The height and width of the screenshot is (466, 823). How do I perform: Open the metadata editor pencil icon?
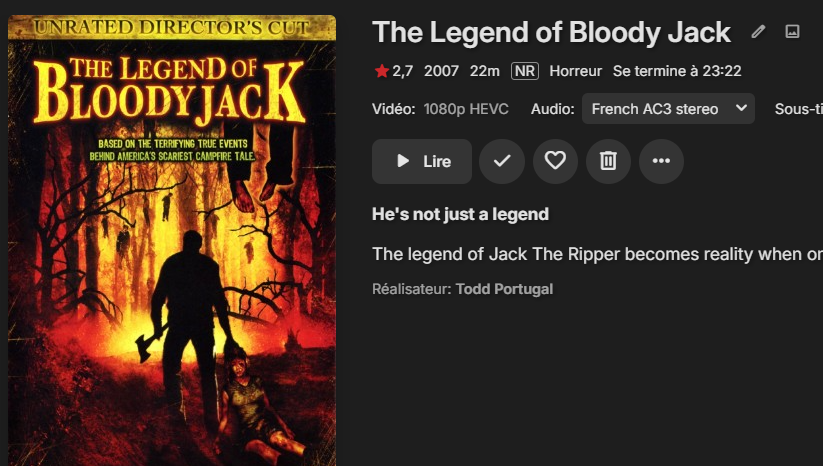click(x=758, y=32)
